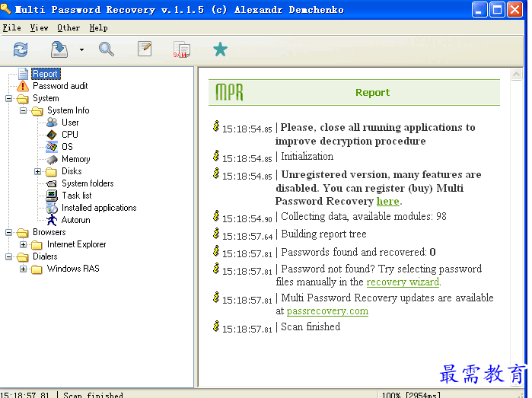Click the SAM file toolbar icon
The image size is (532, 398).
coord(181,50)
